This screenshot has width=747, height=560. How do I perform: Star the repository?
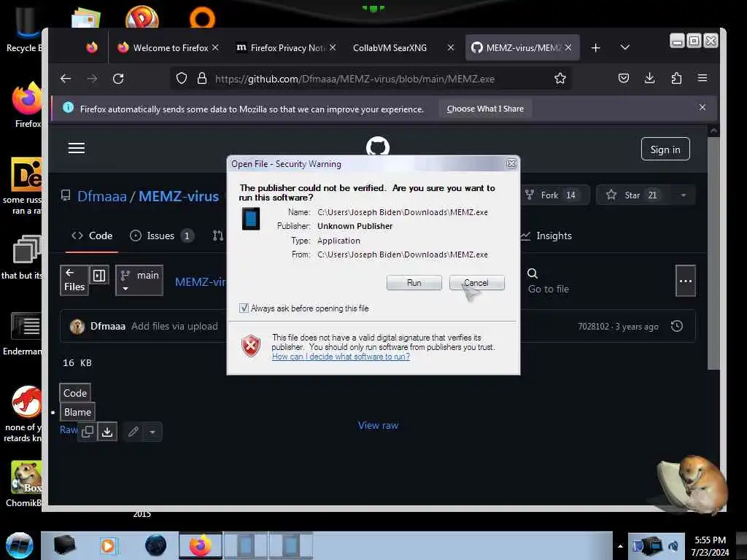pos(634,195)
